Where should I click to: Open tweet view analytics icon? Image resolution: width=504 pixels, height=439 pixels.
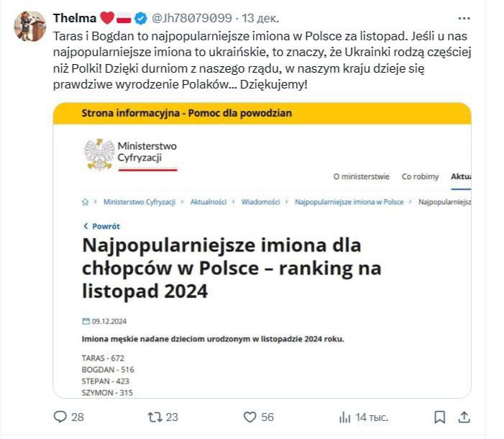[344, 417]
